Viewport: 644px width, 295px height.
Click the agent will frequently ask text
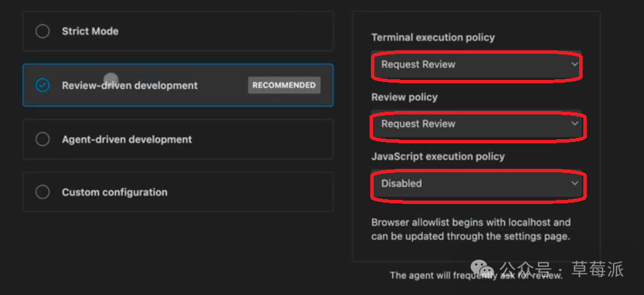tap(476, 275)
